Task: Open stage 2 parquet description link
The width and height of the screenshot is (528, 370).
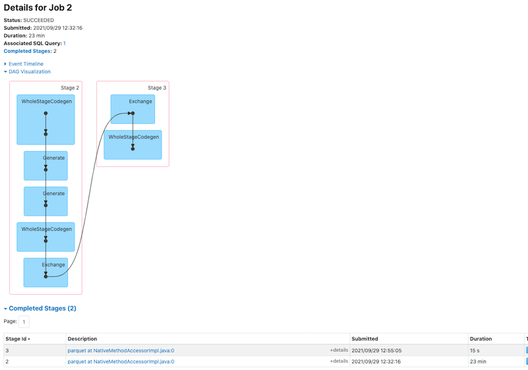Action: pos(121,362)
